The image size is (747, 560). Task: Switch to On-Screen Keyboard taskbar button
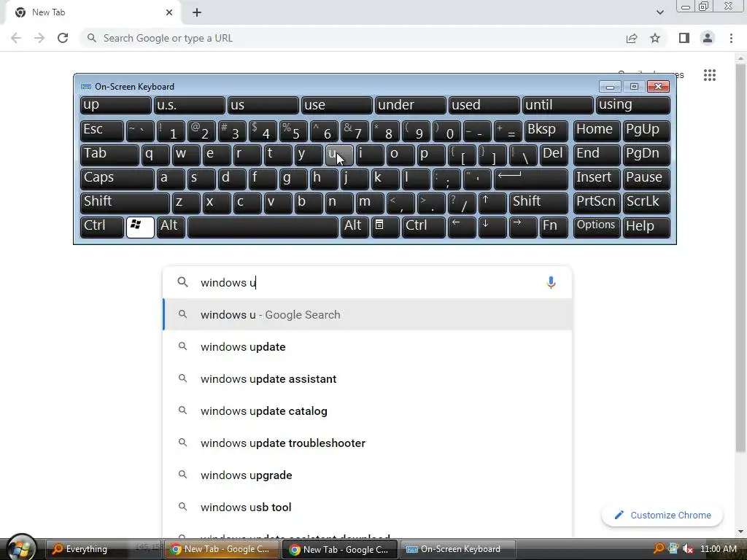[x=458, y=549]
